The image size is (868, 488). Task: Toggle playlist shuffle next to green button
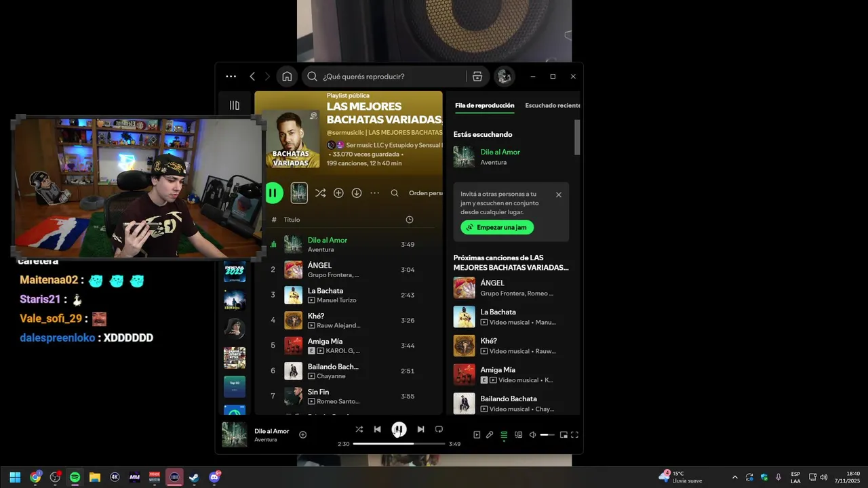[320, 193]
